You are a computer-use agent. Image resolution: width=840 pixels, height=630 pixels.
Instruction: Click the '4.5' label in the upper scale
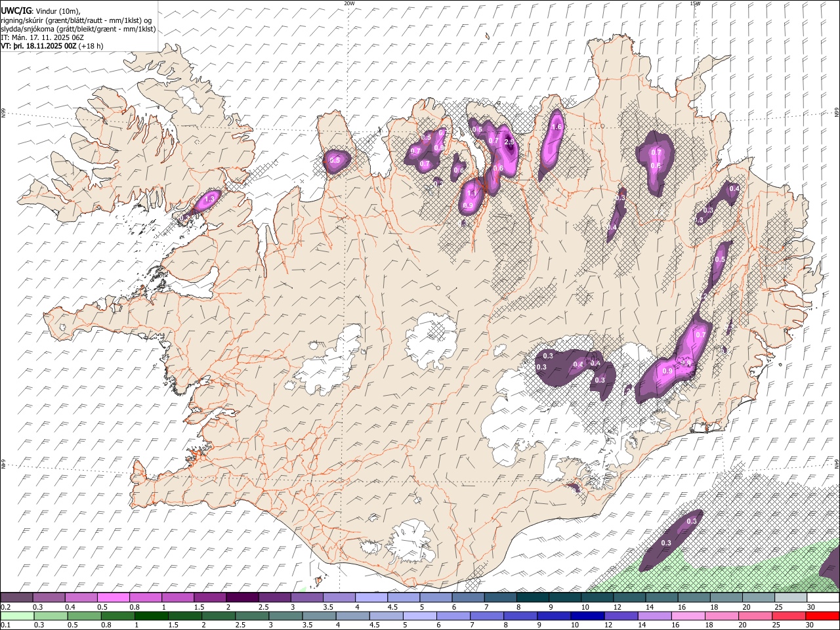pyautogui.click(x=392, y=607)
